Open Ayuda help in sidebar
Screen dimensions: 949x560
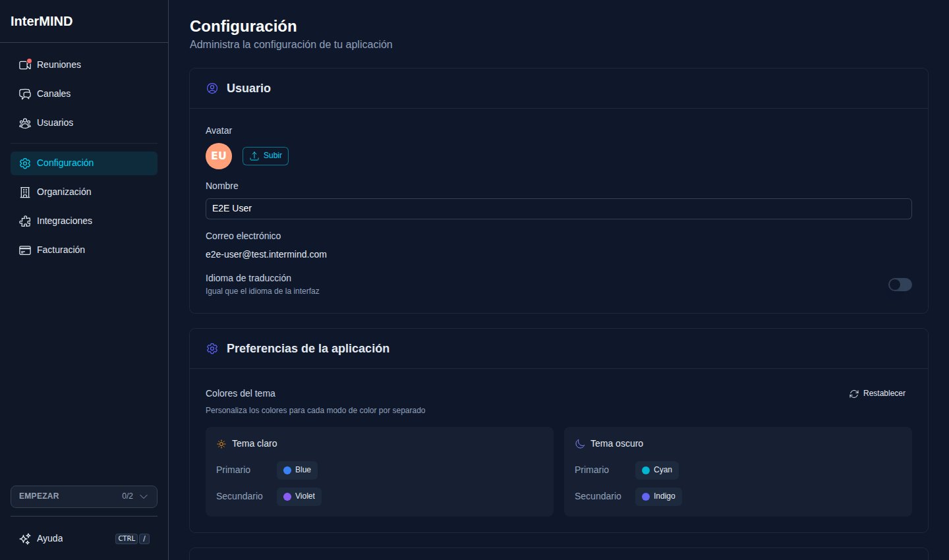(84, 538)
